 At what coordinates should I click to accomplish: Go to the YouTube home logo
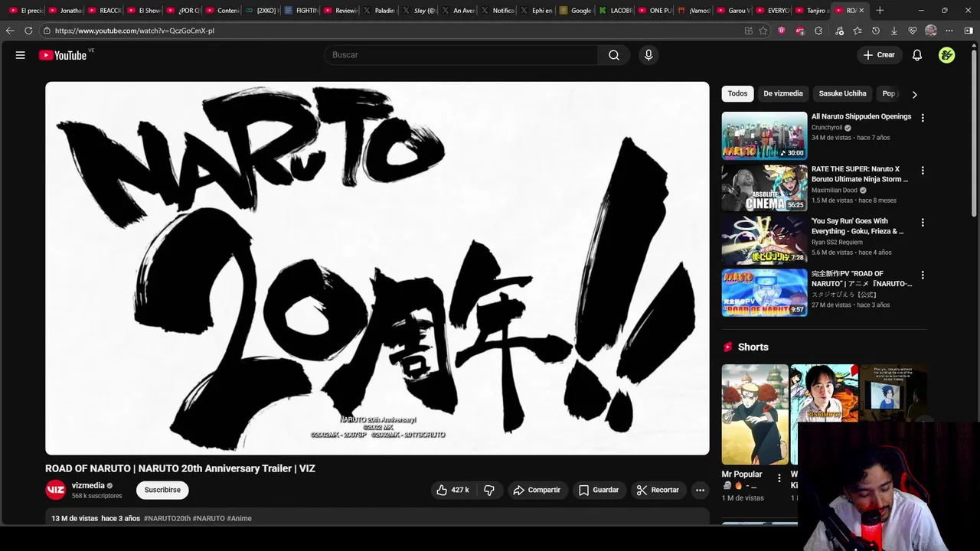(63, 55)
